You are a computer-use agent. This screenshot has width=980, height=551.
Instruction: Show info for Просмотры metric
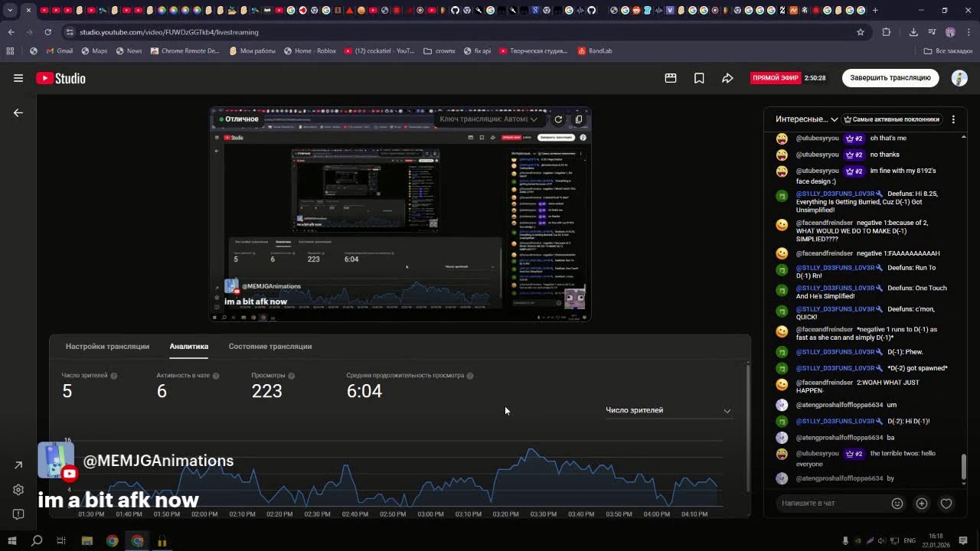(x=292, y=376)
